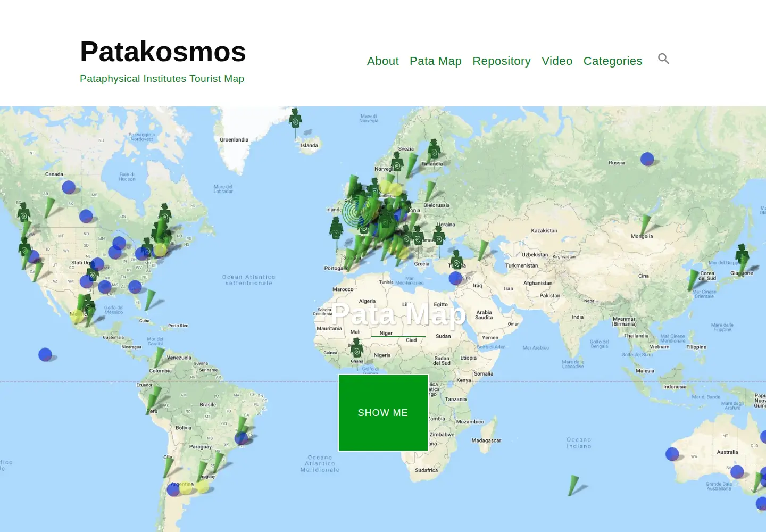Viewport: 766px width, 532px height.
Task: Open the site search magnifier icon
Action: (663, 59)
